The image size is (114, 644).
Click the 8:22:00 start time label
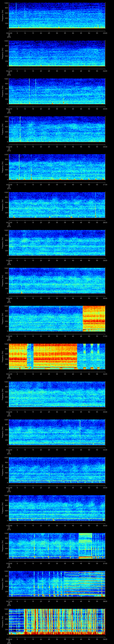pos(9,33)
